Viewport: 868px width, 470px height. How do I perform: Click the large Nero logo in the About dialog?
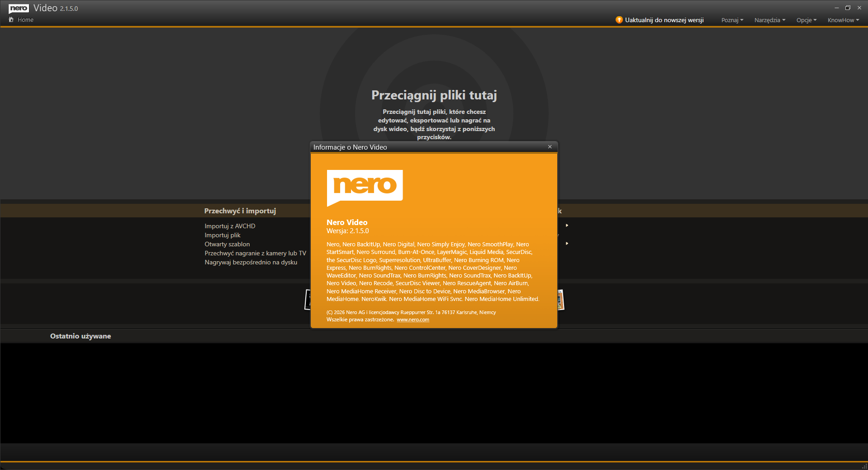click(365, 188)
